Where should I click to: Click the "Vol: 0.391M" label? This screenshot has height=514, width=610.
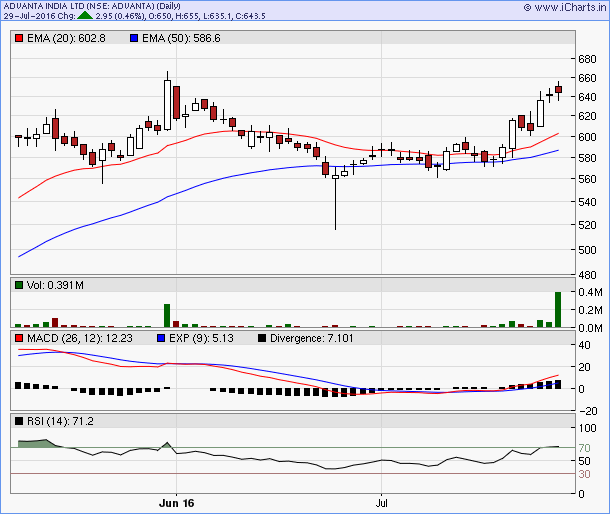tap(55, 285)
